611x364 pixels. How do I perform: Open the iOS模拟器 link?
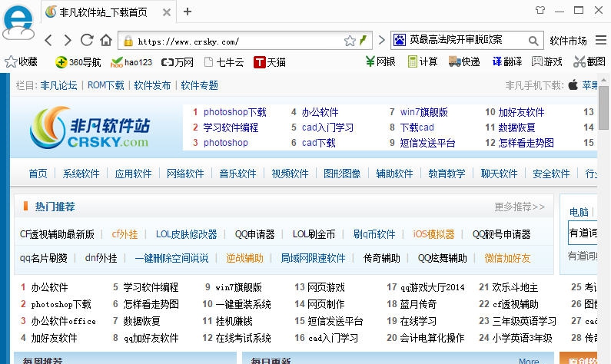pos(433,234)
